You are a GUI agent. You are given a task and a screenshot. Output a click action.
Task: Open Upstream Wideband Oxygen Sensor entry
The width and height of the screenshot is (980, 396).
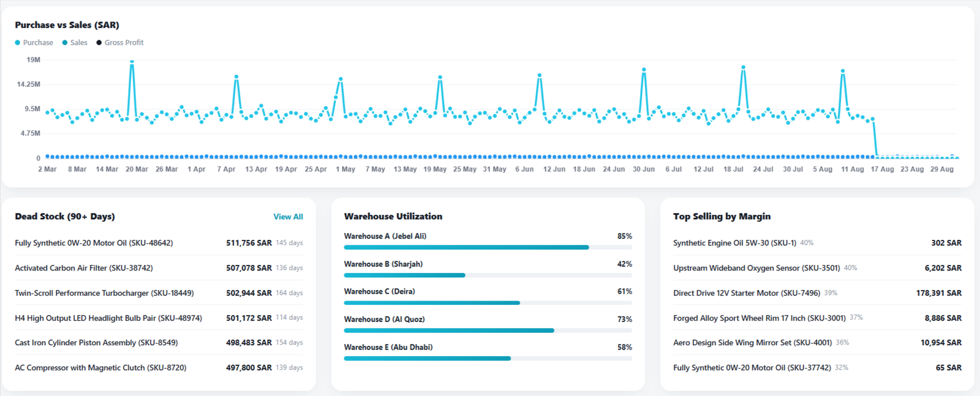coord(817,268)
